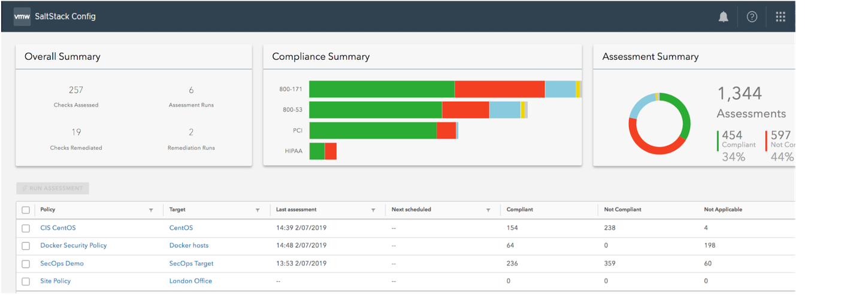The width and height of the screenshot is (868, 295).
Task: Click the Next scheduled filter icon
Action: (488, 210)
